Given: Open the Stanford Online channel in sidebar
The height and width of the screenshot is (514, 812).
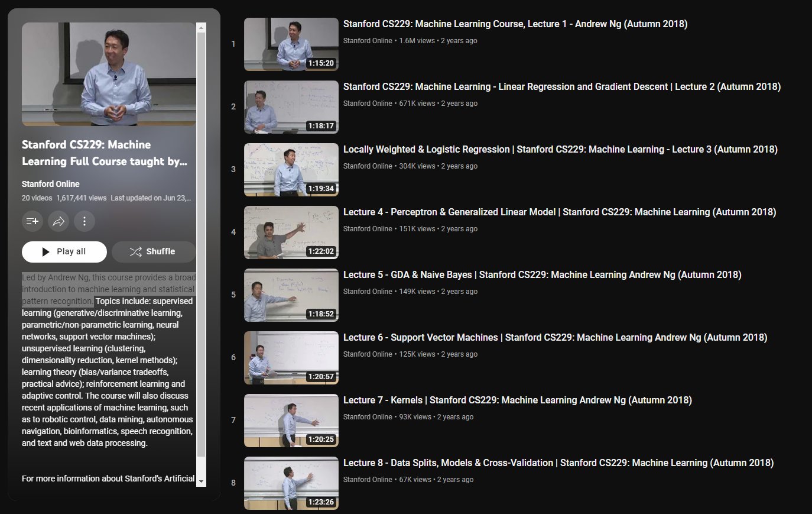Looking at the screenshot, I should pos(51,184).
